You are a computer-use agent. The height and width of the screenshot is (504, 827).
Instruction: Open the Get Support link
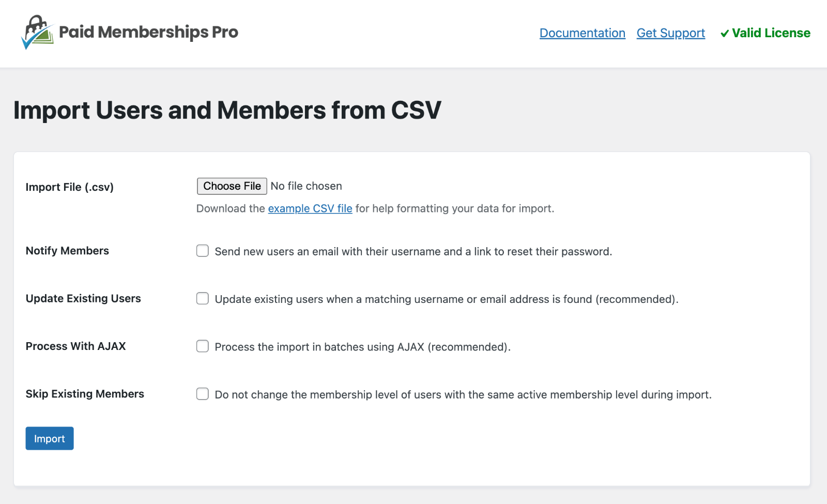tap(670, 33)
